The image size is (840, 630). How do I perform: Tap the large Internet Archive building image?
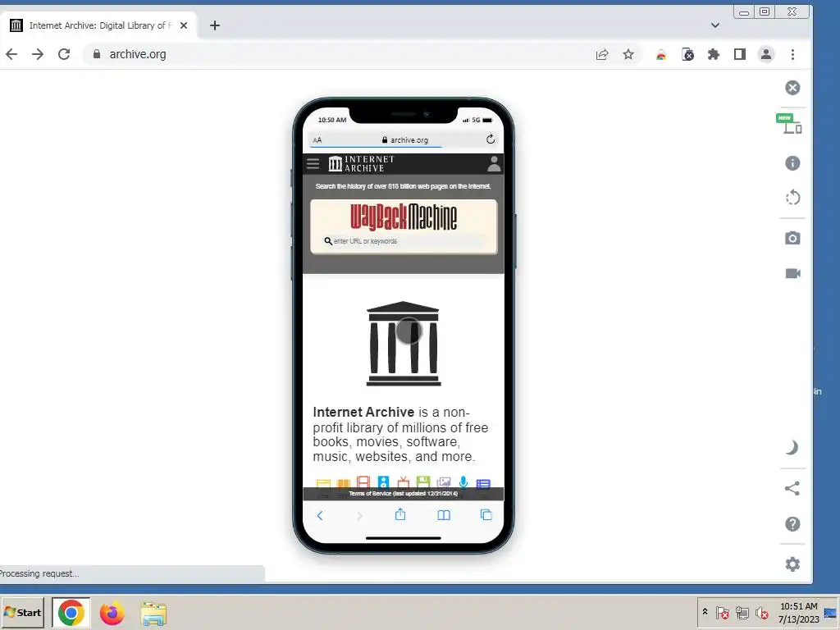[404, 344]
